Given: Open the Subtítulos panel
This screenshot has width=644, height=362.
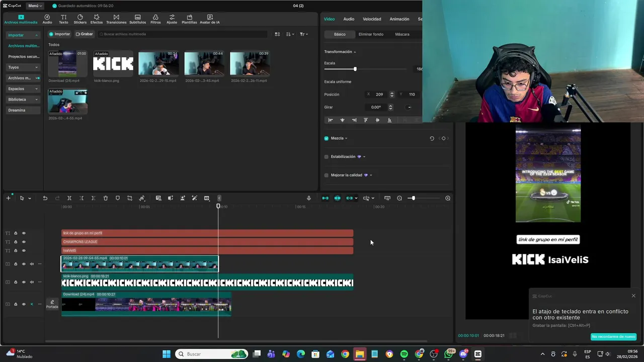Looking at the screenshot, I should click(137, 19).
